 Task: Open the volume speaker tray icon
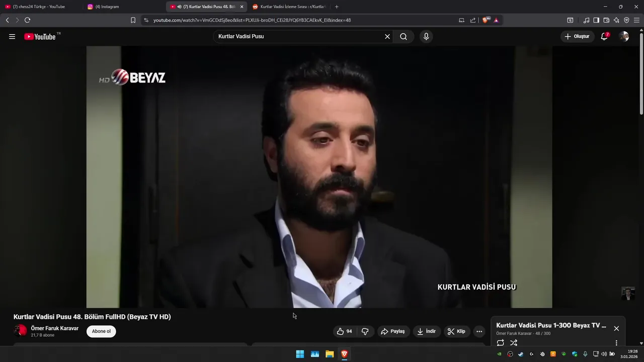(x=604, y=354)
